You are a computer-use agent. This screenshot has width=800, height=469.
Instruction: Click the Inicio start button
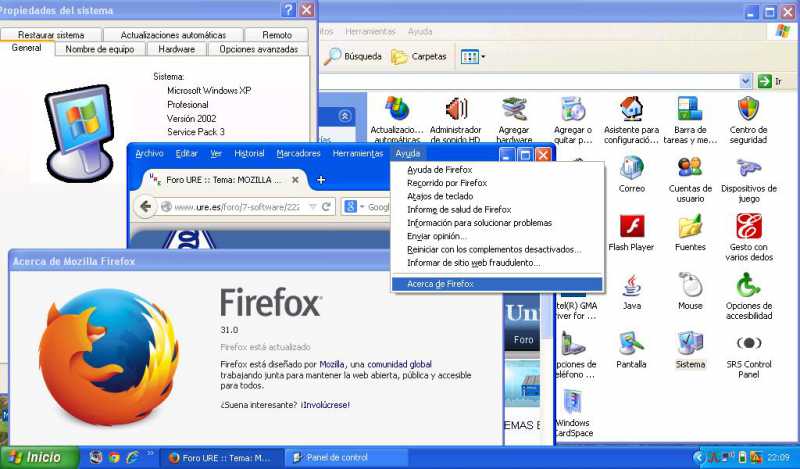pos(39,457)
